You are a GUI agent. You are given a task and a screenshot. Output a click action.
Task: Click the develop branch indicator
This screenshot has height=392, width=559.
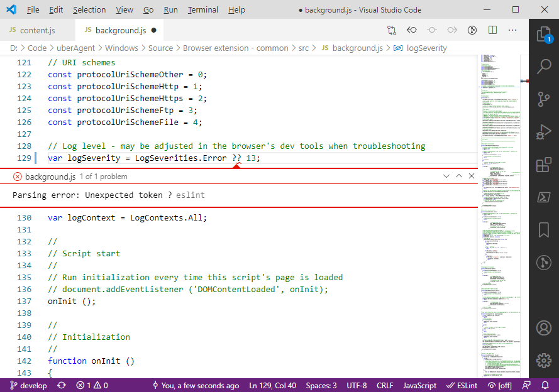pos(28,384)
